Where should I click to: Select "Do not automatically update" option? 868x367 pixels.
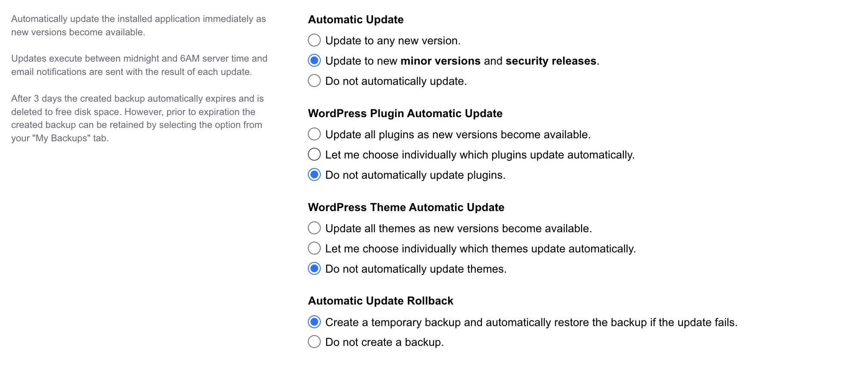coord(314,81)
